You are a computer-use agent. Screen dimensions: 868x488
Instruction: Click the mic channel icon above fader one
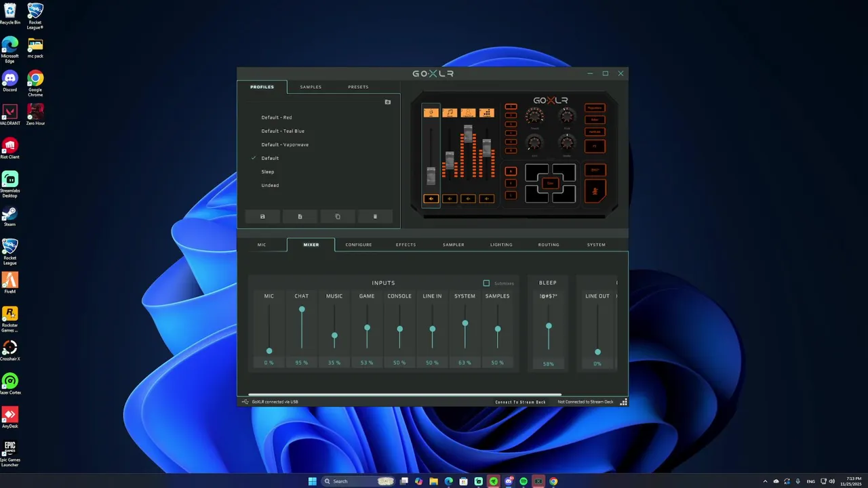click(x=431, y=113)
